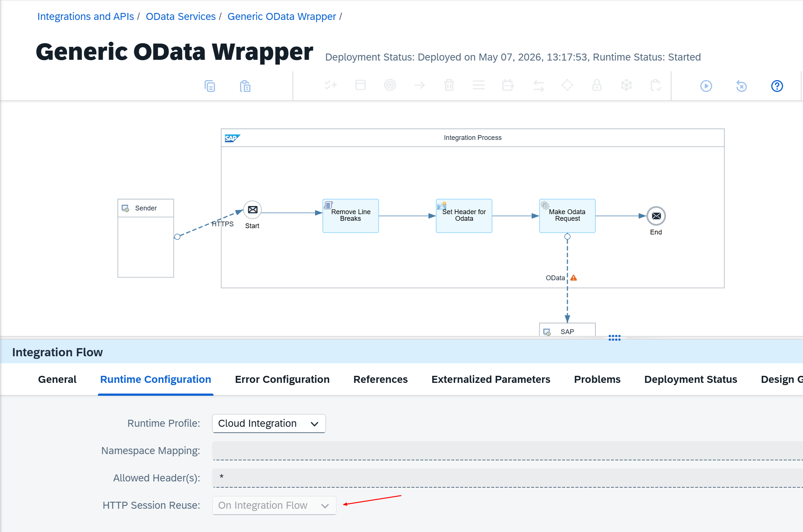The width and height of the screenshot is (803, 532).
Task: Click the right arrow connector icon
Action: 420,85
